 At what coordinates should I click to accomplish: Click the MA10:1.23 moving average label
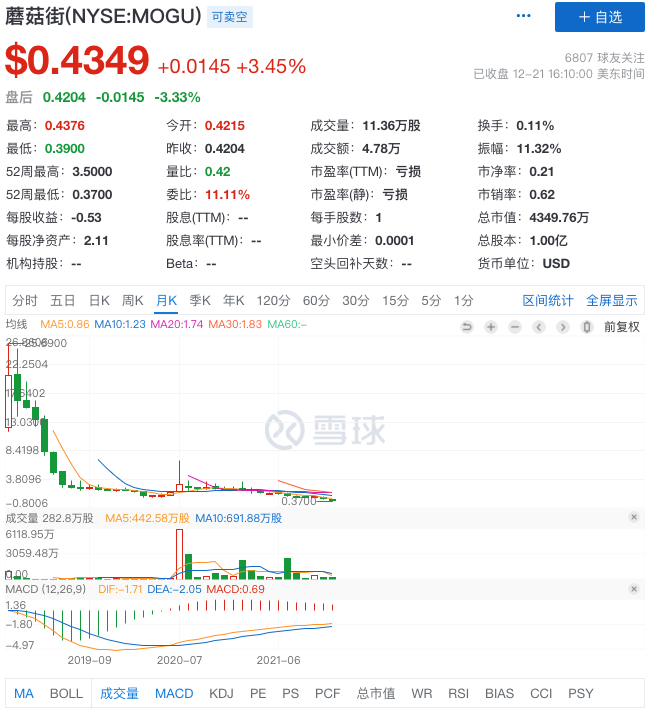120,324
